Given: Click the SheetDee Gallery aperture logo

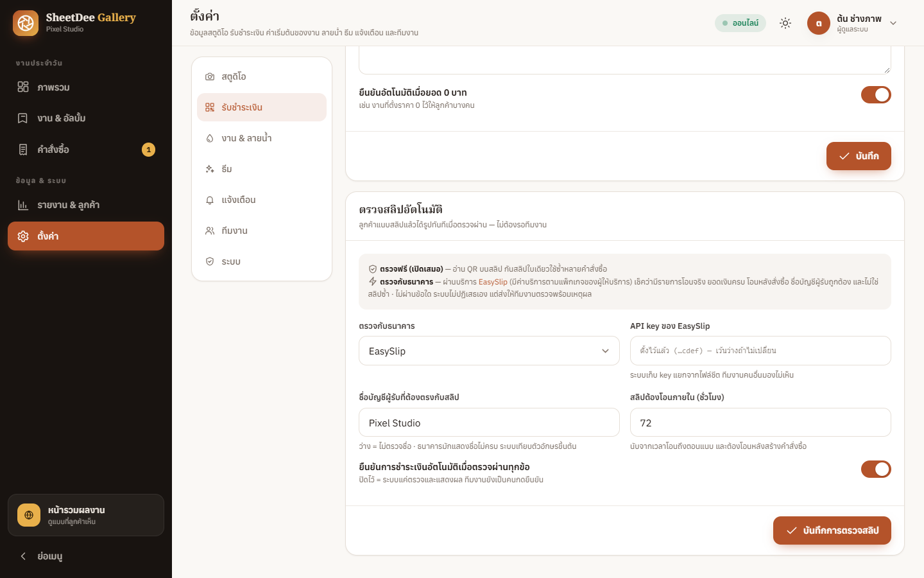Looking at the screenshot, I should [26, 23].
